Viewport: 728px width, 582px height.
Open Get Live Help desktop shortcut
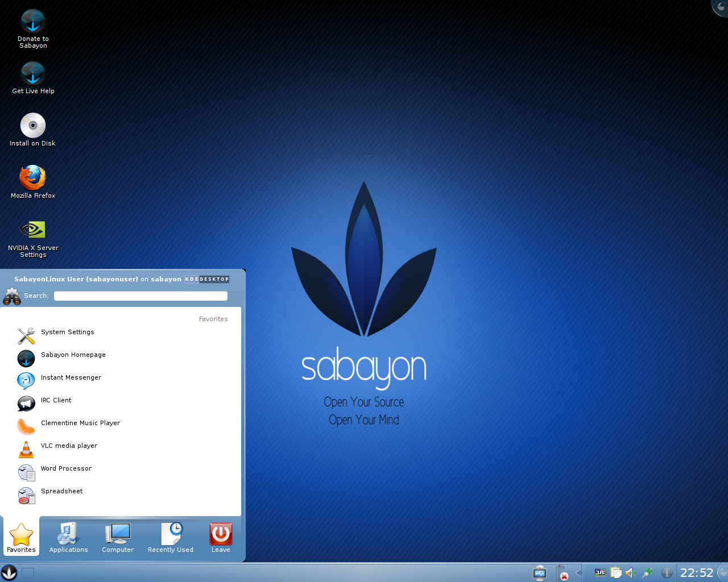click(33, 74)
